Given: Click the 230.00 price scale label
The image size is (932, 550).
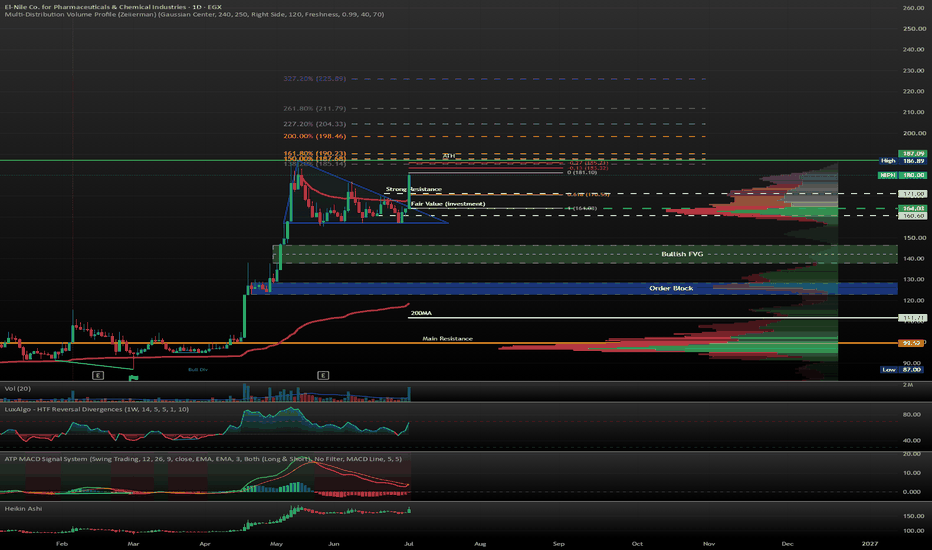Looking at the screenshot, I should (914, 70).
